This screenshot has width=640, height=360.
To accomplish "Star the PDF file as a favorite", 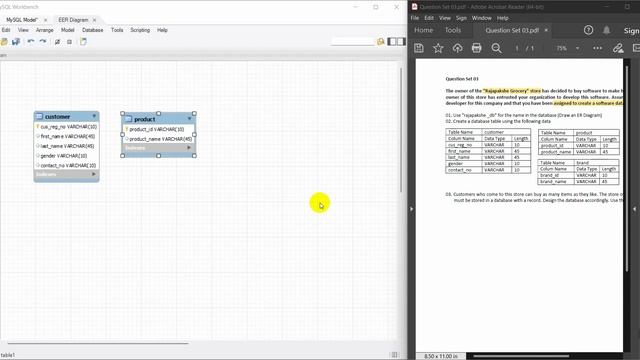I will click(x=438, y=48).
